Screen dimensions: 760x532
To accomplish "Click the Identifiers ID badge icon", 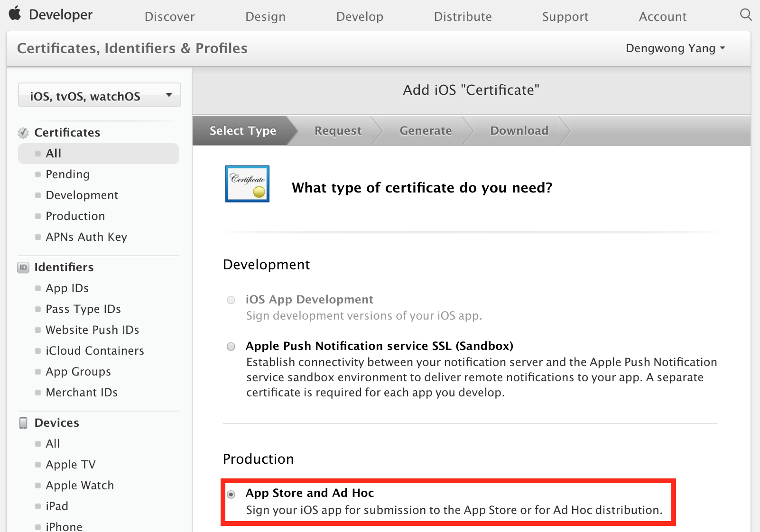I will coord(23,267).
